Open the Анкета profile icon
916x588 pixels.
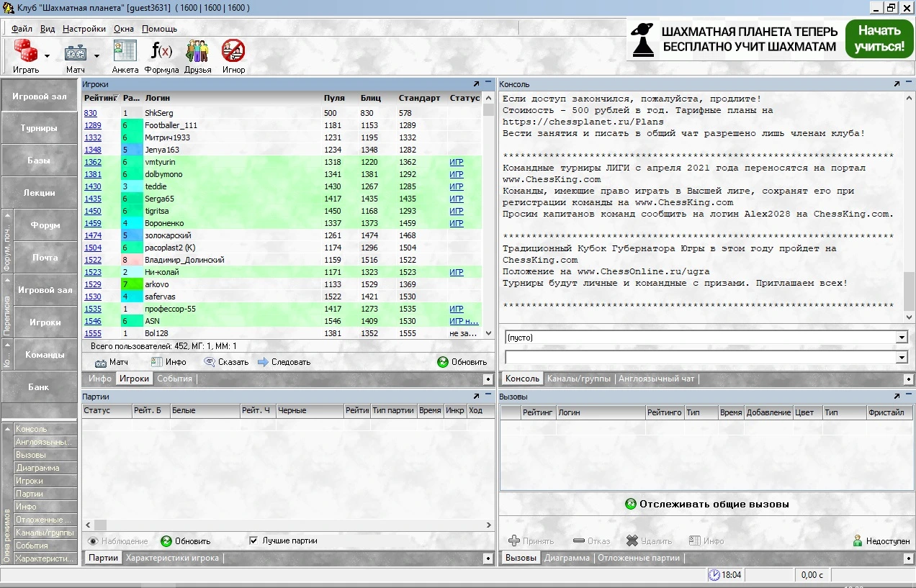tap(125, 52)
